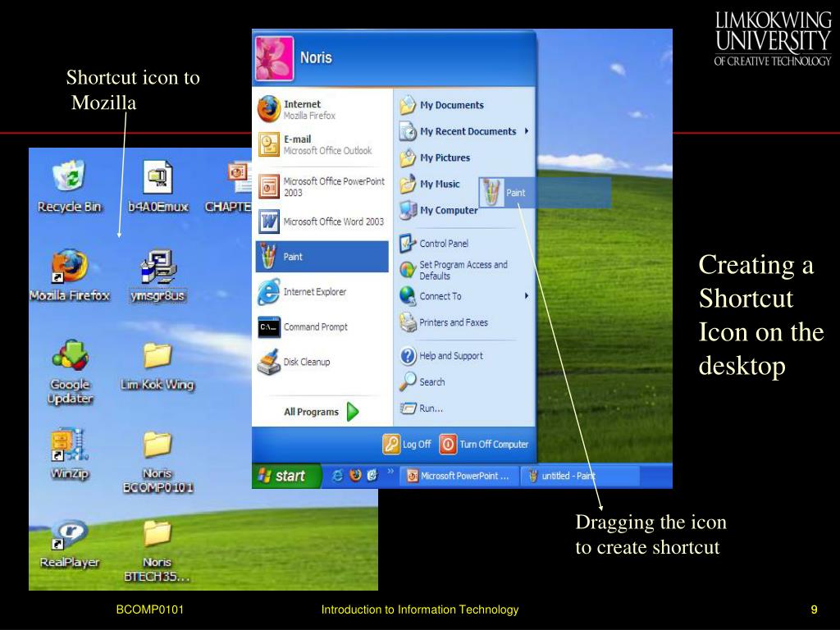The width and height of the screenshot is (840, 630).
Task: Click the Log Off button
Action: (407, 444)
